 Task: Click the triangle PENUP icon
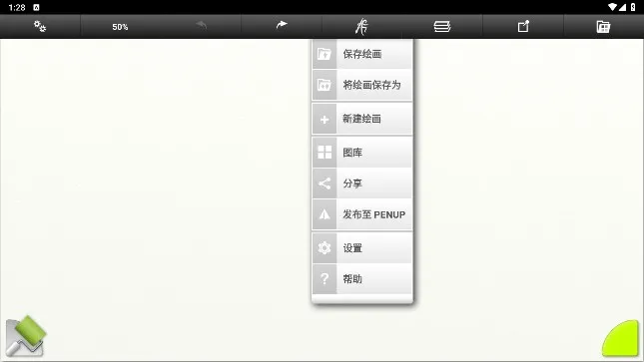[x=324, y=214]
